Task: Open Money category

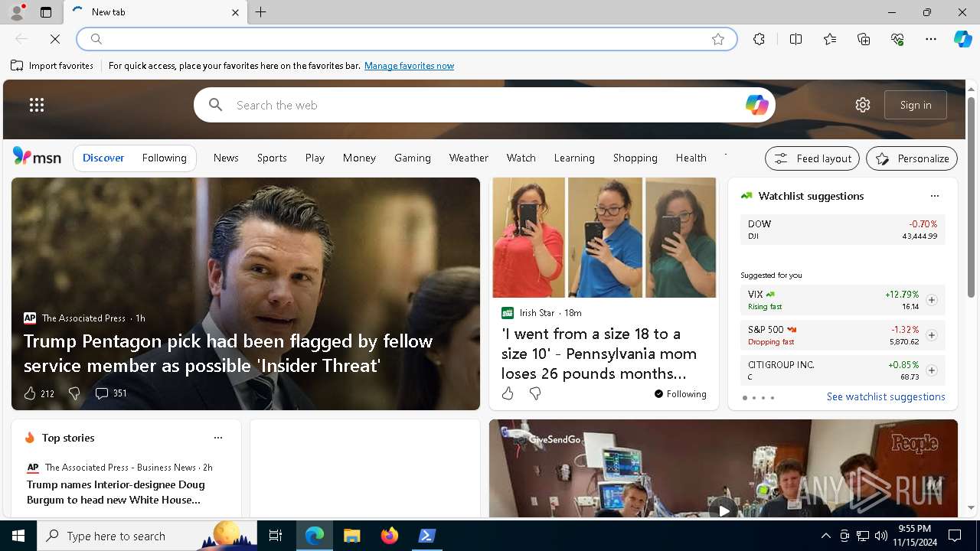Action: pyautogui.click(x=359, y=158)
